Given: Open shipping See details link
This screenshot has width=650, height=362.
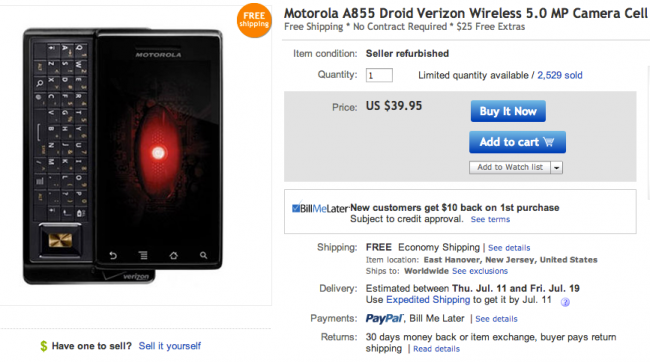Looking at the screenshot, I should [x=509, y=248].
